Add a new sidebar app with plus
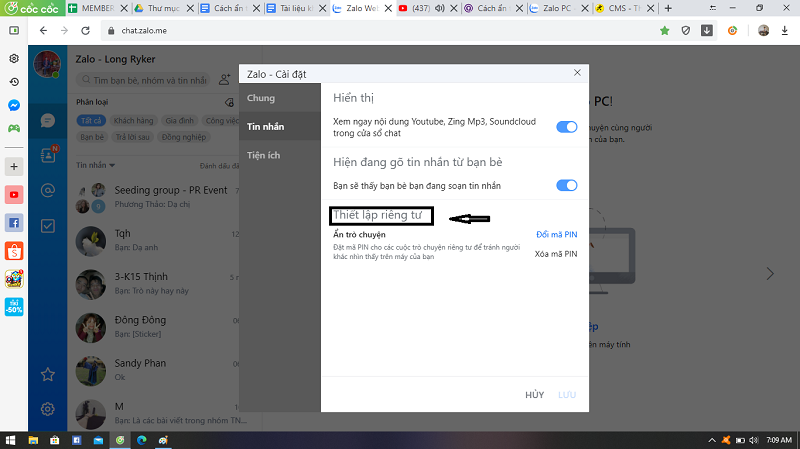800x449 pixels. click(14, 166)
